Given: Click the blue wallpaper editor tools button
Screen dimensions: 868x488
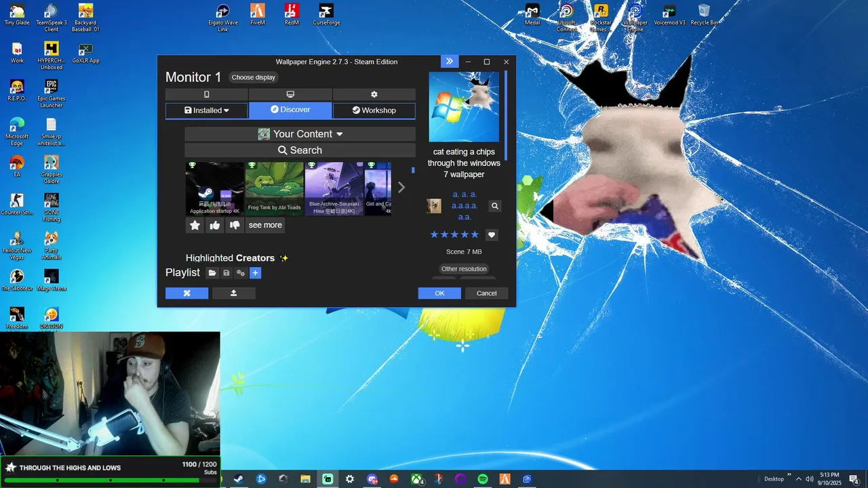Looking at the screenshot, I should tap(187, 293).
